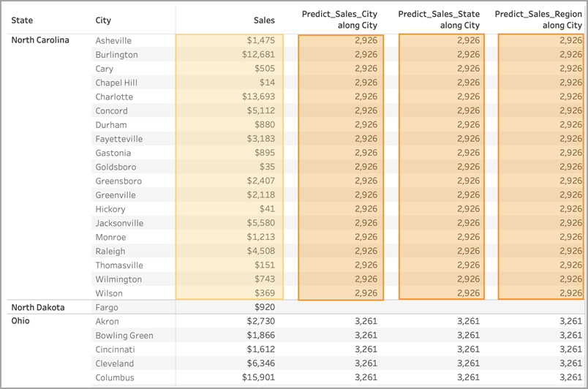Select the Asheville city row label
This screenshot has height=389, width=588.
click(113, 40)
